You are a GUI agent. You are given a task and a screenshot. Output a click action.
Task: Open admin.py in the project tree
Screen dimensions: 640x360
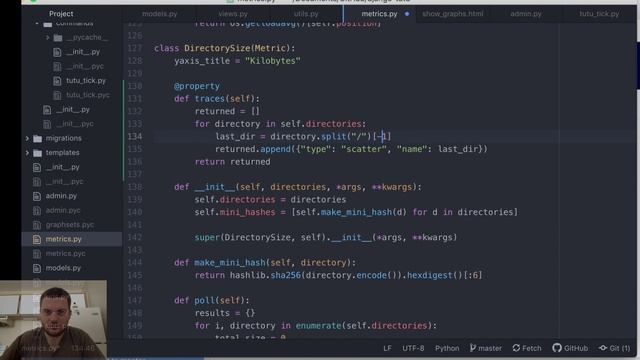tap(61, 196)
